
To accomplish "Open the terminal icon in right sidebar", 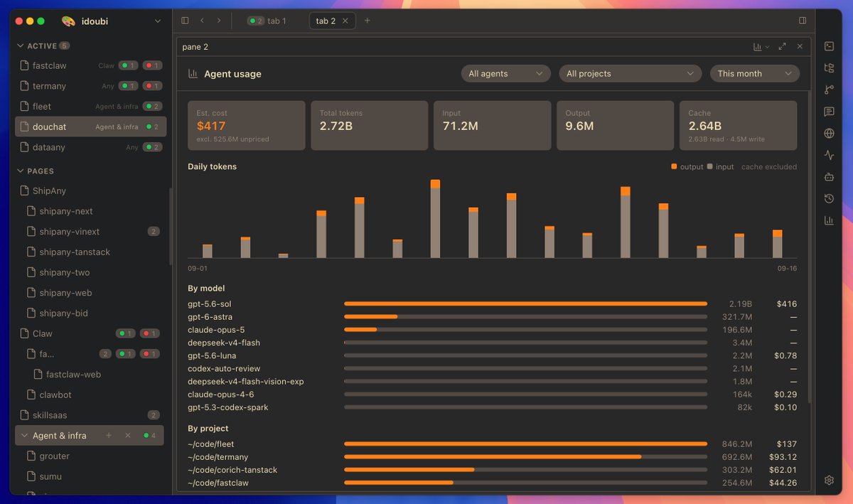I will click(829, 46).
